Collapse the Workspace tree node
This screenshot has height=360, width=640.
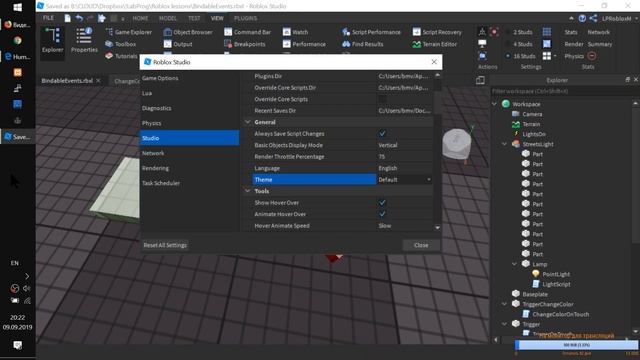[x=494, y=104]
